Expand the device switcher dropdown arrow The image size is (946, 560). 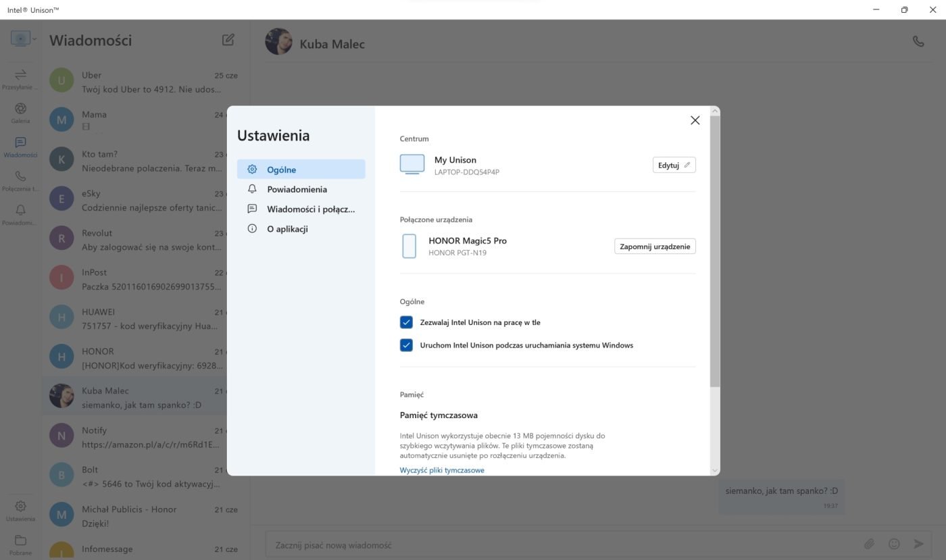click(34, 39)
